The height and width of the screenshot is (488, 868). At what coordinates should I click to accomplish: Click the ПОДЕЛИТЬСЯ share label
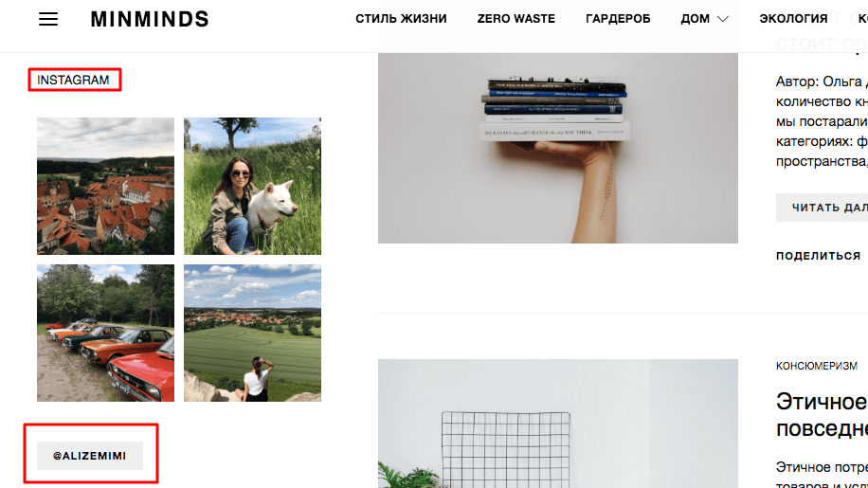click(818, 256)
